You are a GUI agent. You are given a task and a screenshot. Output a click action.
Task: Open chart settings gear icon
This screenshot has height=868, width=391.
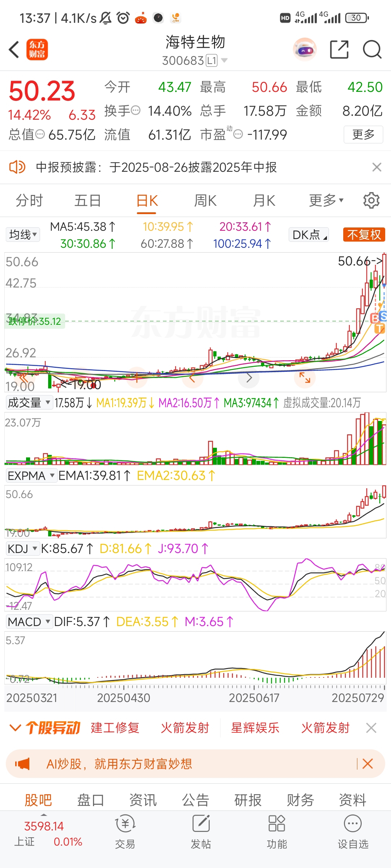coord(371,200)
